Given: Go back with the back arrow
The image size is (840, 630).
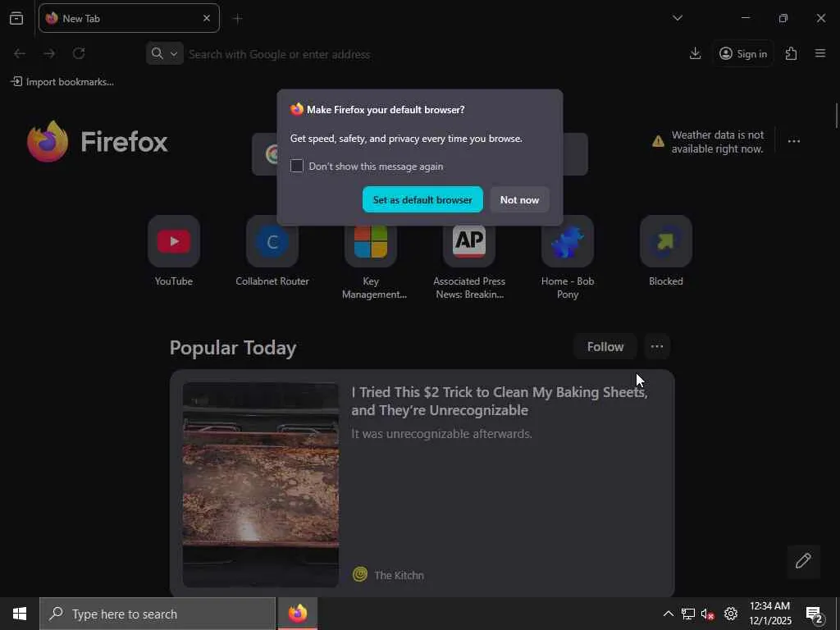Looking at the screenshot, I should point(20,53).
